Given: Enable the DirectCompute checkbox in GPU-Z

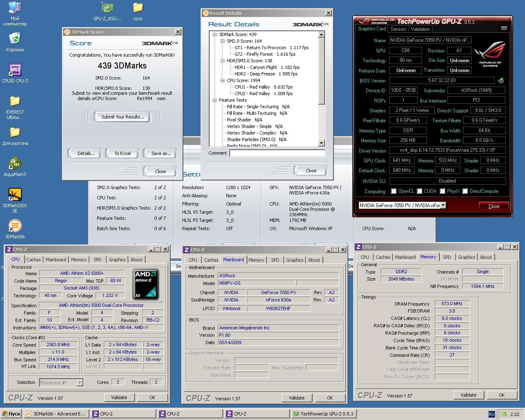Looking at the screenshot, I should tap(465, 191).
